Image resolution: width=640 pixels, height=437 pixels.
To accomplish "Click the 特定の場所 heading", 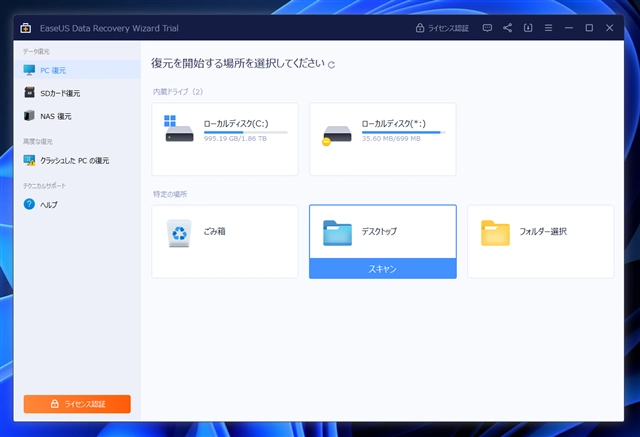I will [170, 194].
